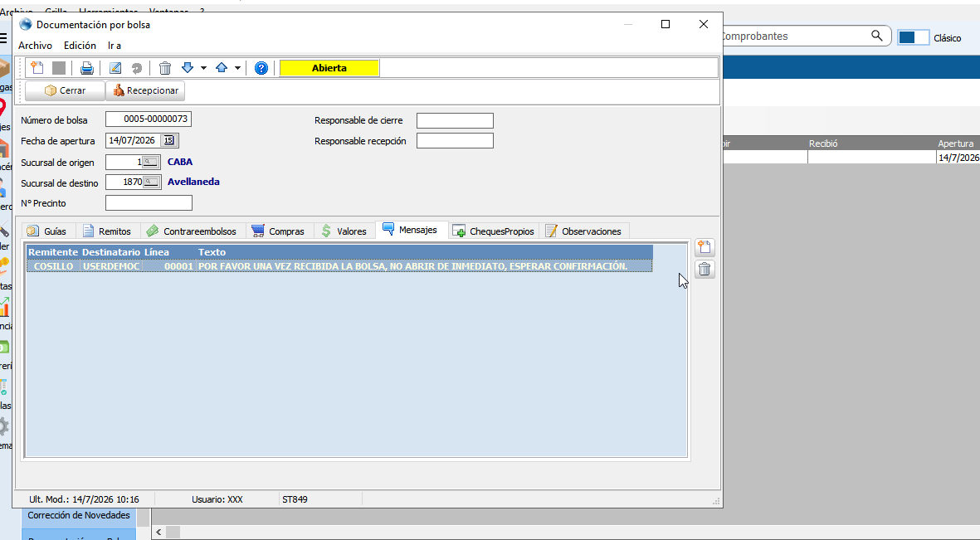Open Sucursal de destino lookup button

pos(151,182)
